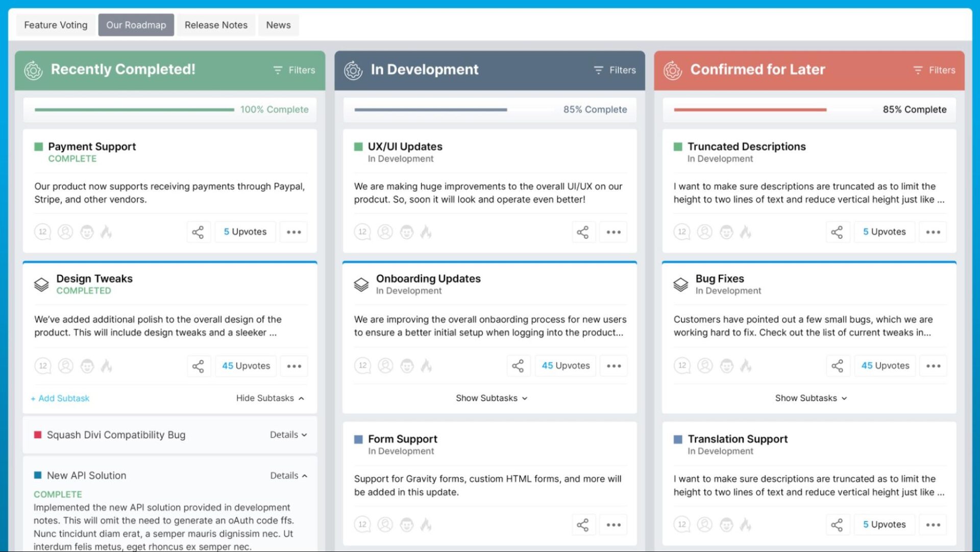Click the roadmap gear icon in Recently Completed header
The height and width of the screenshot is (552, 980).
pos(34,69)
